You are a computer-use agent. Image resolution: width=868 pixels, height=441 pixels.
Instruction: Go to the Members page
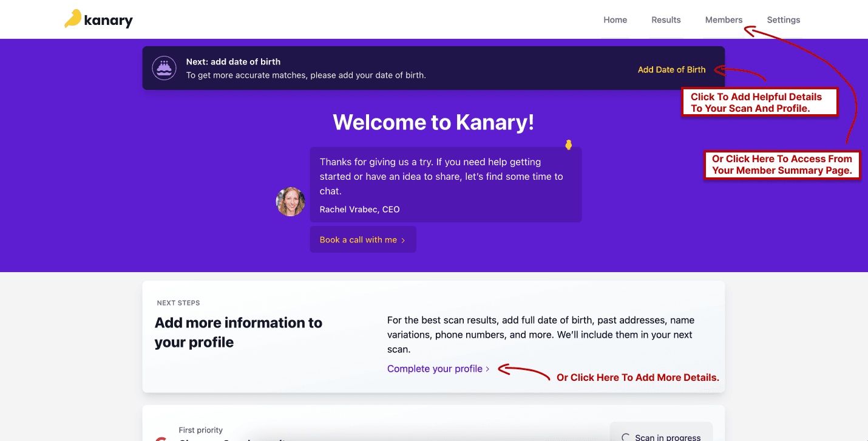[x=724, y=20]
